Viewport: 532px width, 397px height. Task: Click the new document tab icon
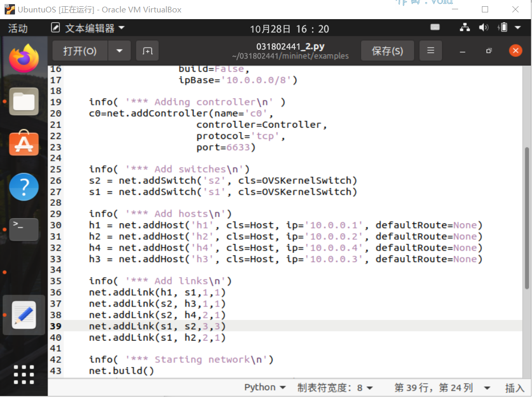tap(147, 51)
